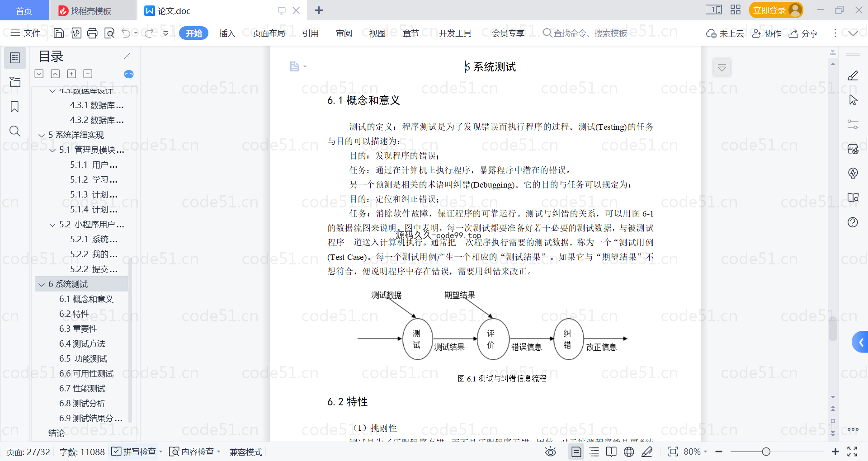Image resolution: width=868 pixels, height=461 pixels.
Task: Click the Save icon in toolbar
Action: point(59,33)
